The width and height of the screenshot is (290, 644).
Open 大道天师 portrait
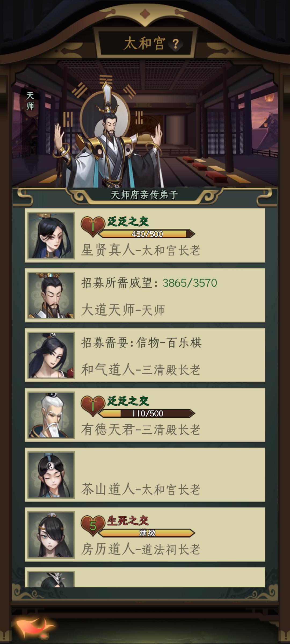click(51, 295)
